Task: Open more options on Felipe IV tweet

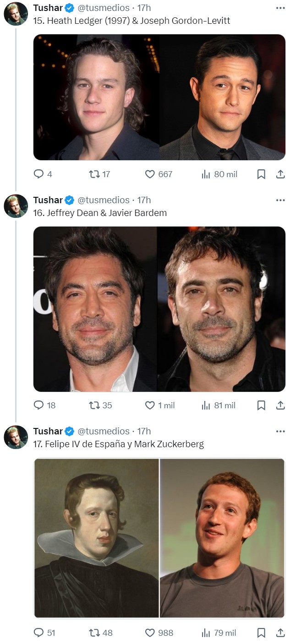Action: 280,431
